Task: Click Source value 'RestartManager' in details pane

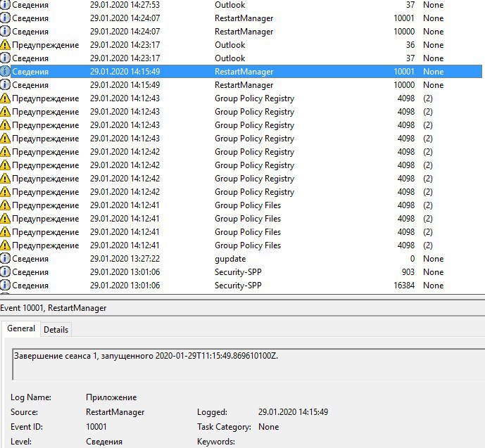Action: pyautogui.click(x=115, y=412)
